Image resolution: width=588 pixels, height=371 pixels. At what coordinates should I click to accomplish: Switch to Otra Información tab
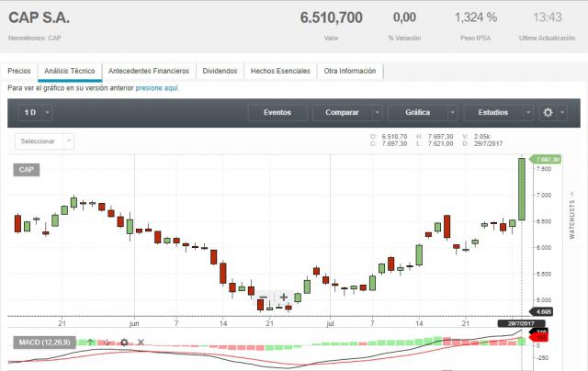tap(350, 72)
